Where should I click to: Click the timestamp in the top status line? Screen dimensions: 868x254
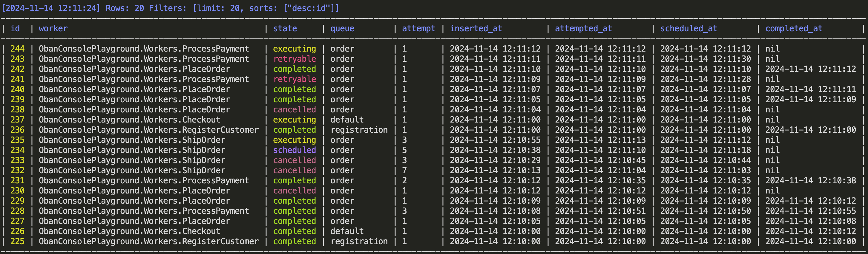(x=51, y=8)
